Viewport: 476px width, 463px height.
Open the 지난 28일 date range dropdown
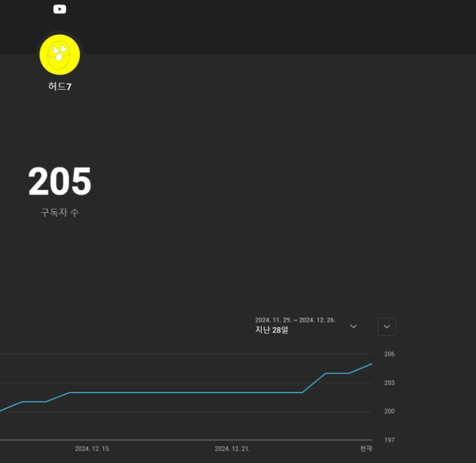click(x=271, y=330)
